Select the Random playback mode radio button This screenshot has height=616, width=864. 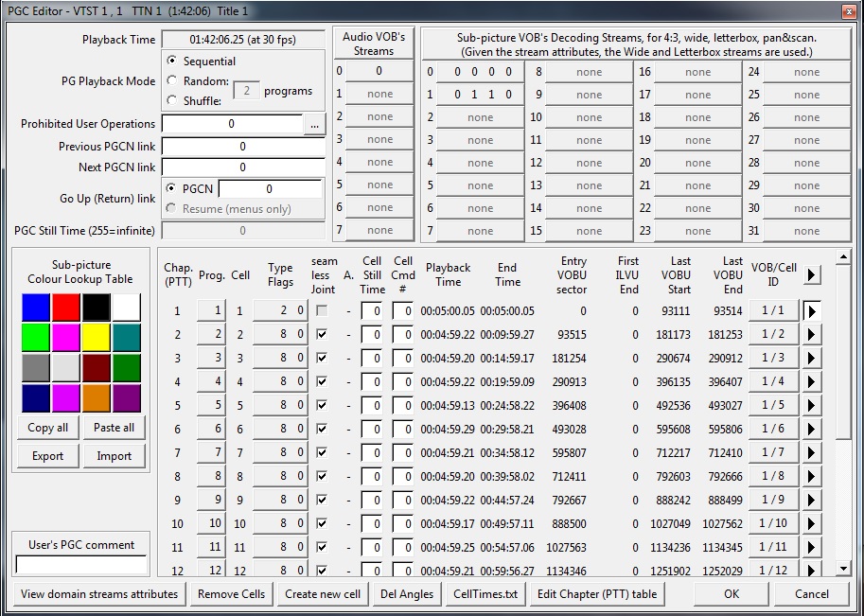coord(171,81)
